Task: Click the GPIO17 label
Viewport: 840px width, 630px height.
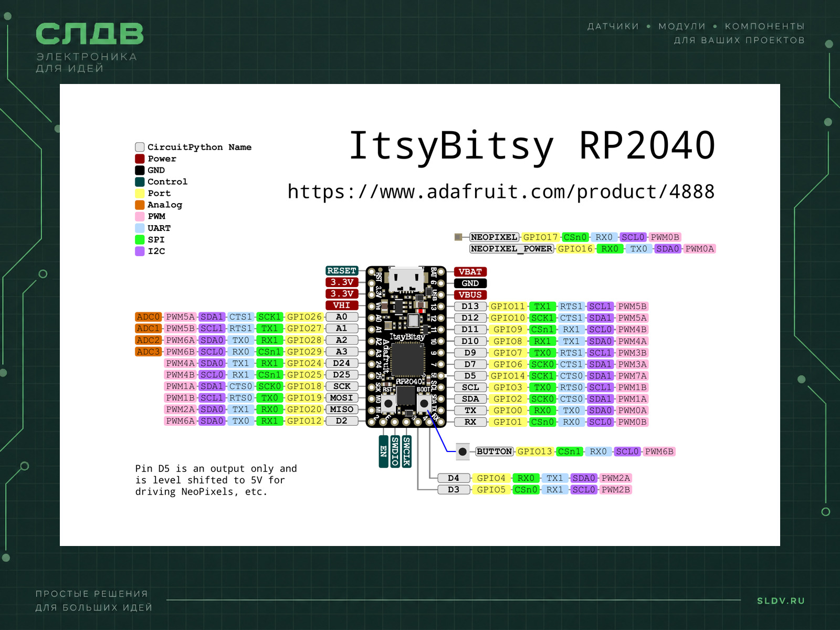Action: click(x=541, y=237)
